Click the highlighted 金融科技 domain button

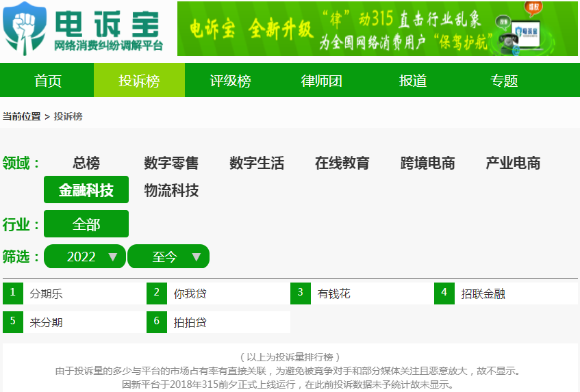[x=86, y=190]
